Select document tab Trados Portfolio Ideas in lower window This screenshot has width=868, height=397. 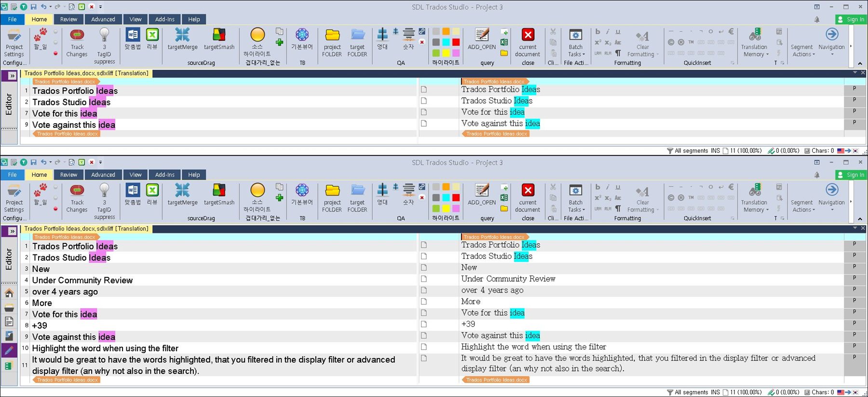click(x=86, y=229)
